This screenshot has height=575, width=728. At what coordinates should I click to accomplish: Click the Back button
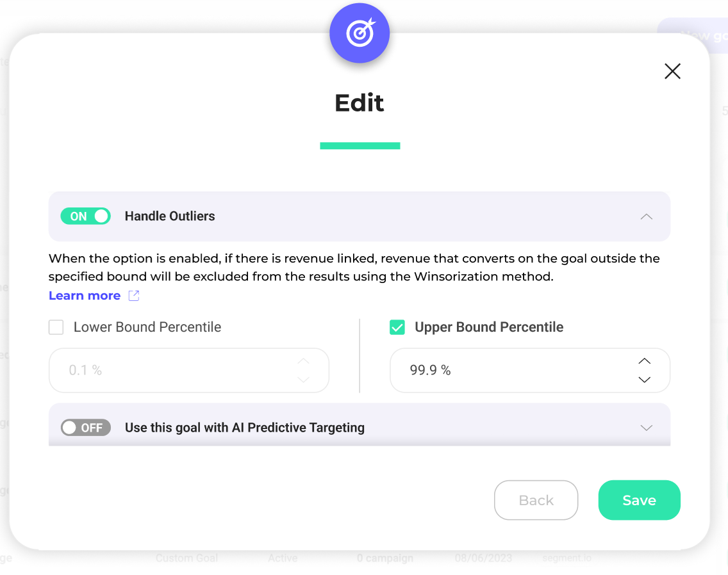pos(536,500)
